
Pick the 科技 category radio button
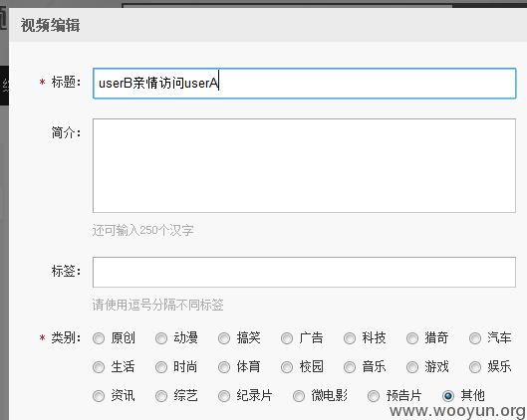(x=350, y=338)
